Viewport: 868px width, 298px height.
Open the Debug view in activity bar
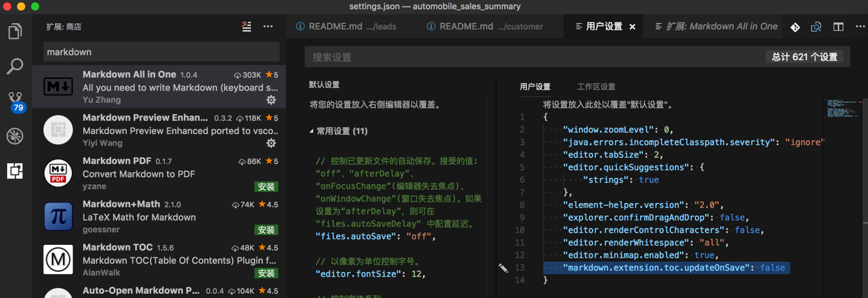15,136
